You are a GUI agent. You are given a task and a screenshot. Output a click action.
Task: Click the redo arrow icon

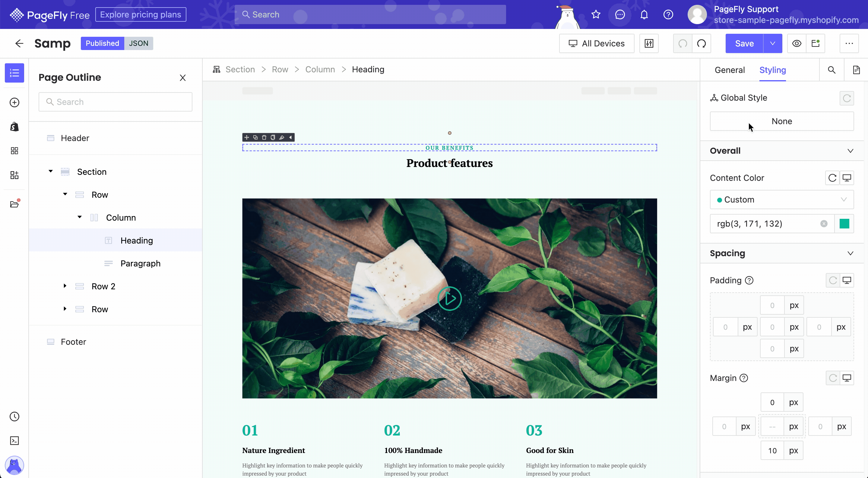click(702, 43)
